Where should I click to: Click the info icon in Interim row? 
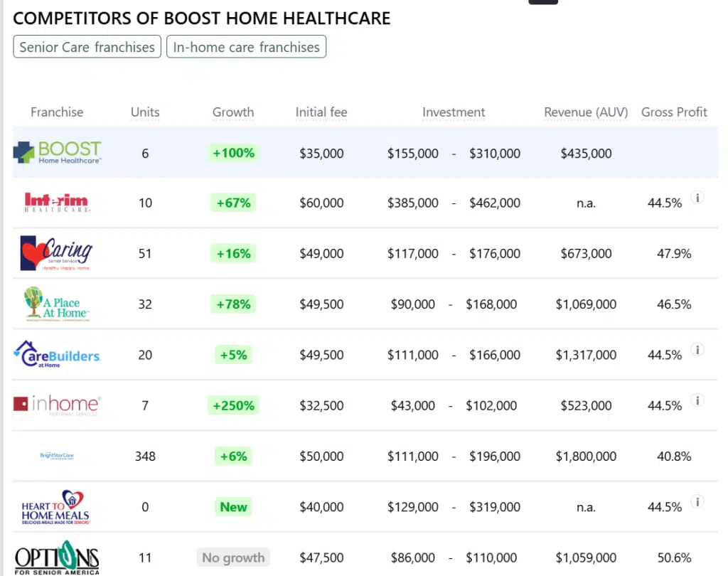[697, 198]
